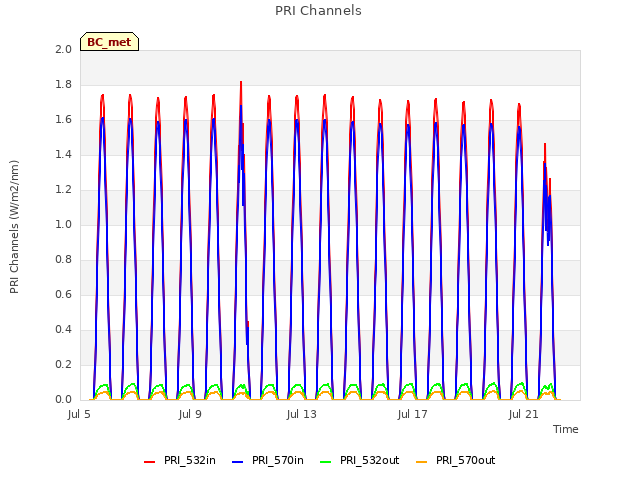This screenshot has height=480, width=640.
Task: Click the 0.4 y-axis tick label
Action: [x=63, y=329]
